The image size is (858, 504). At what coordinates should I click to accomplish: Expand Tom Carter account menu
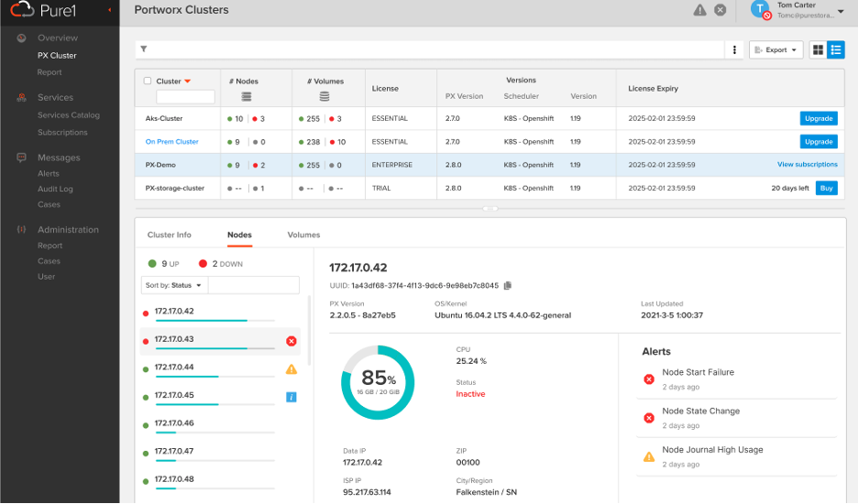point(841,11)
